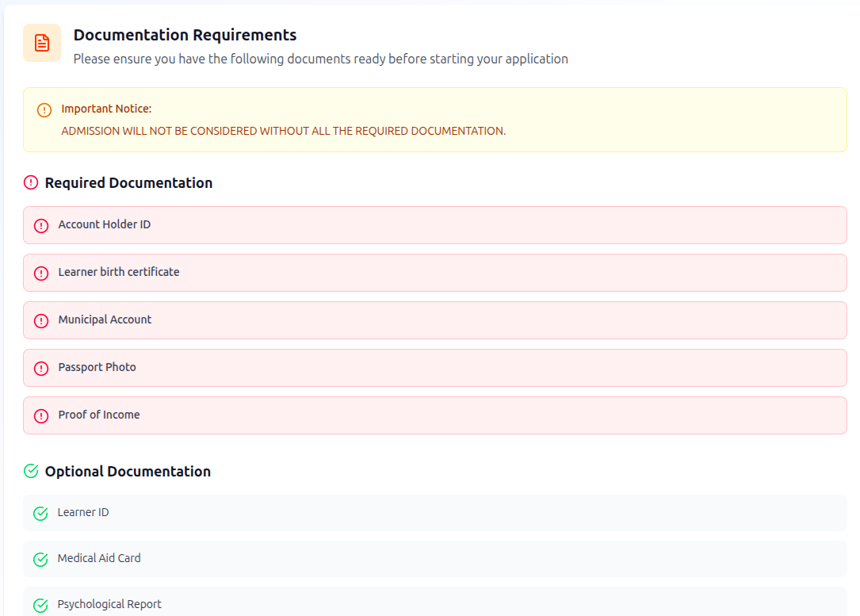
Task: Click the Documentation Requirements title
Action: click(185, 35)
